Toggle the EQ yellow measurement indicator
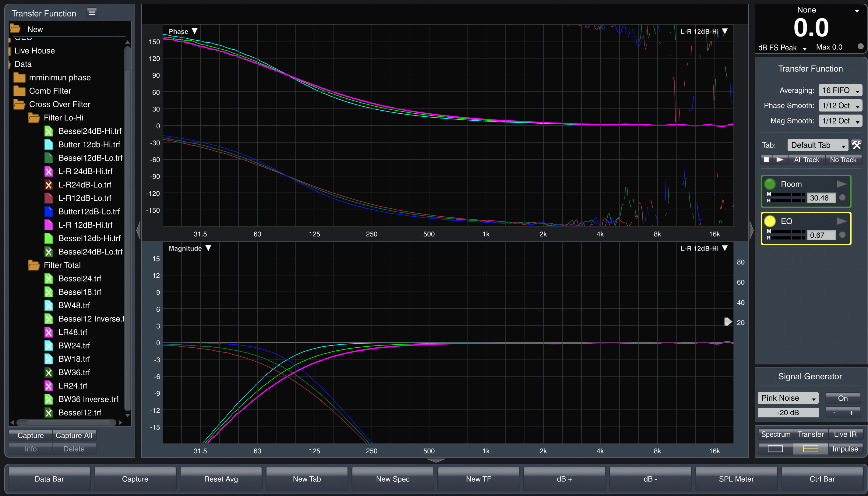 tap(770, 221)
